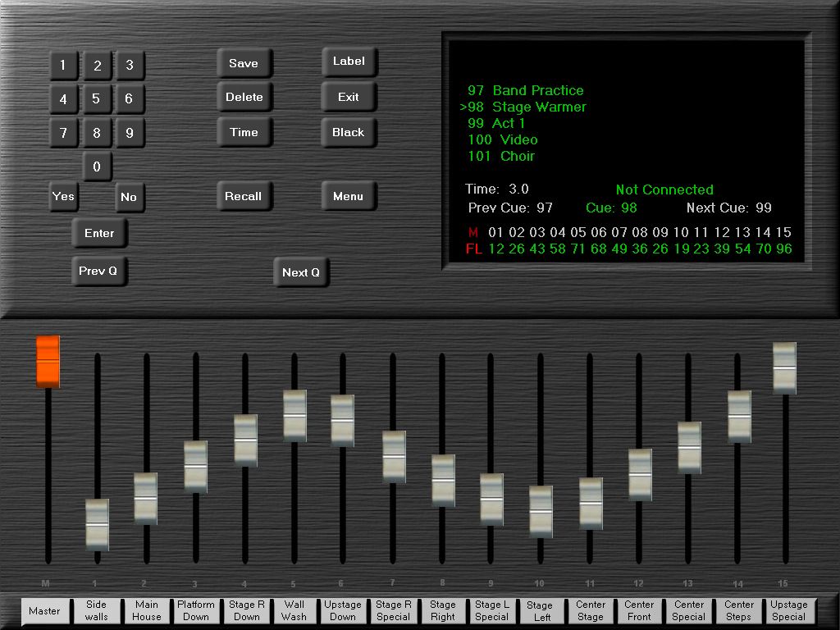This screenshot has width=840, height=630.
Task: Answer Yes on the keypad
Action: pos(63,196)
